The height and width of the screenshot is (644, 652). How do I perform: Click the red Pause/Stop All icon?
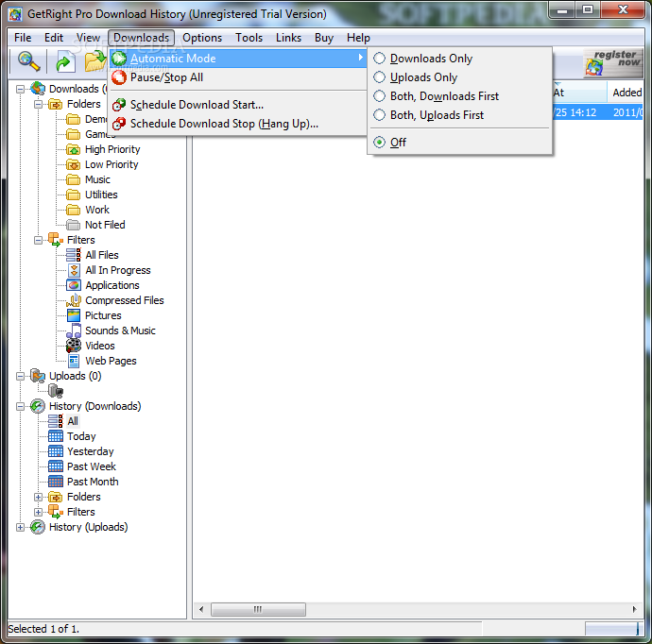(119, 77)
